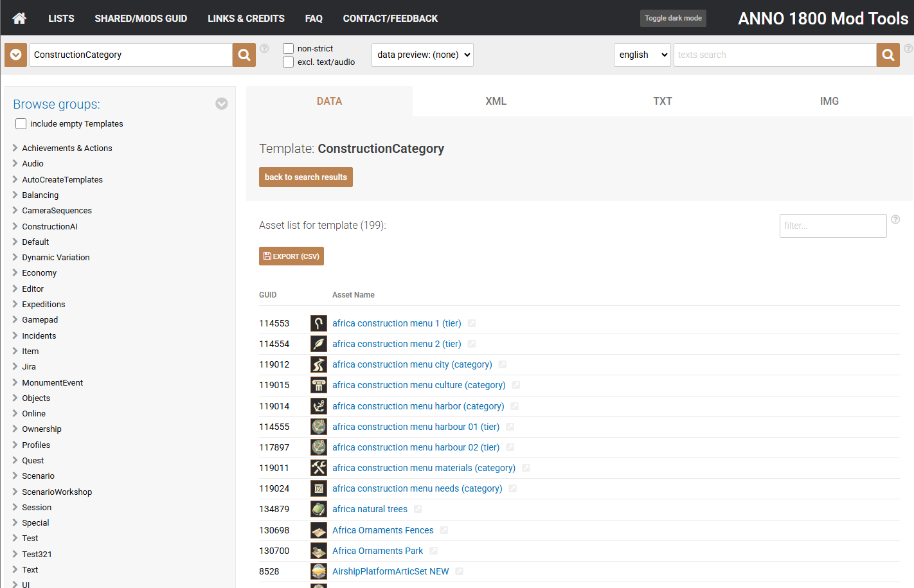The image size is (914, 588).
Task: Open external link icon beside africa natural trees
Action: (x=418, y=509)
